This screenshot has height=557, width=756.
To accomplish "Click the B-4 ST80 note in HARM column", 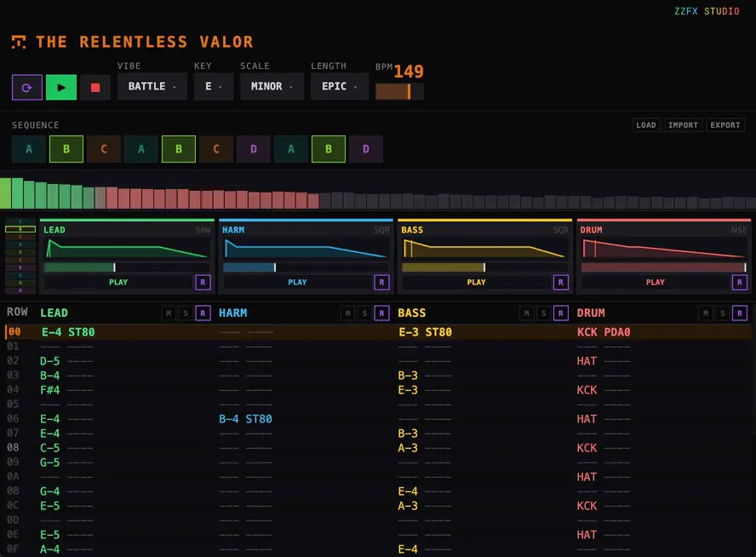I will [246, 419].
